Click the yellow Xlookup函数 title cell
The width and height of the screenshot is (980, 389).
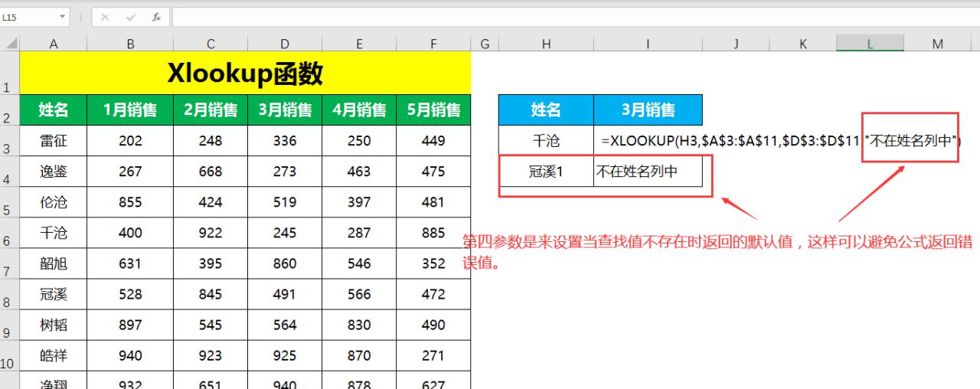coord(245,74)
